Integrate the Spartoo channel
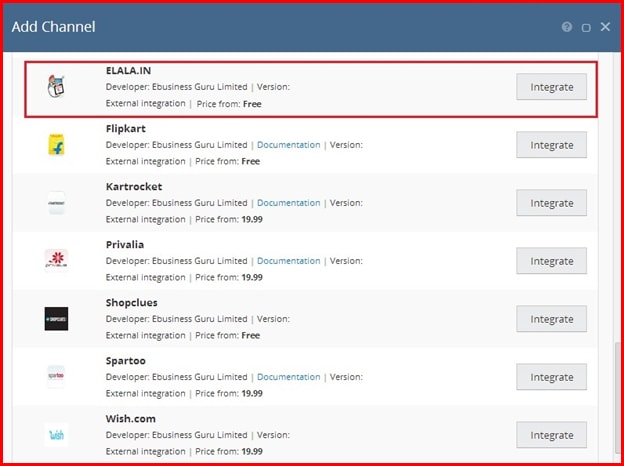 point(552,377)
